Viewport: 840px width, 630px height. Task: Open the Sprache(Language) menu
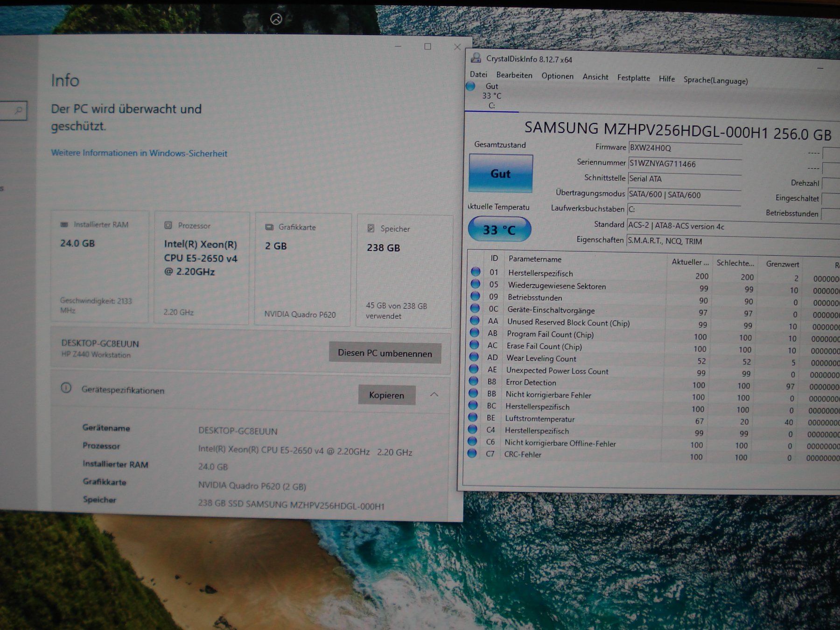pyautogui.click(x=715, y=80)
